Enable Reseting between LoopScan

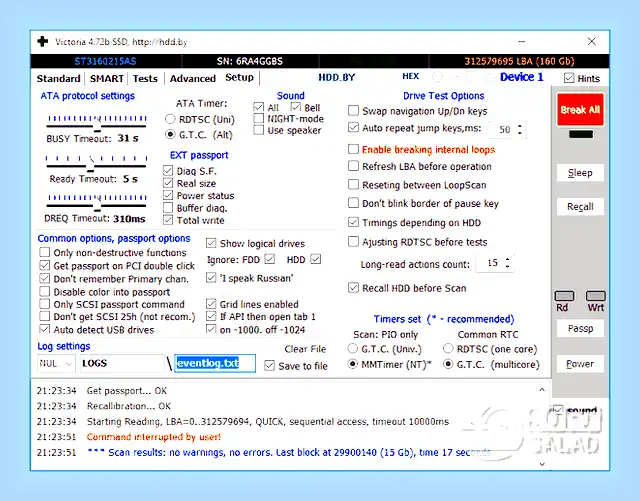pos(353,185)
